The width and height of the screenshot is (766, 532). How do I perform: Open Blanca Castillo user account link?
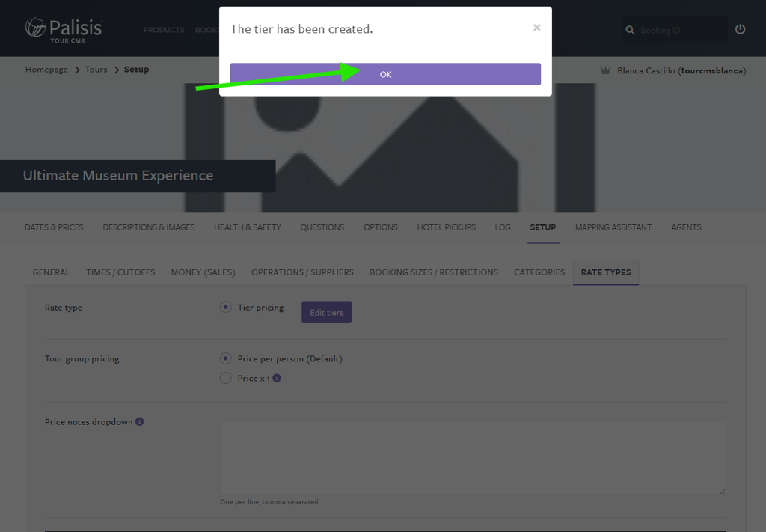(x=681, y=71)
